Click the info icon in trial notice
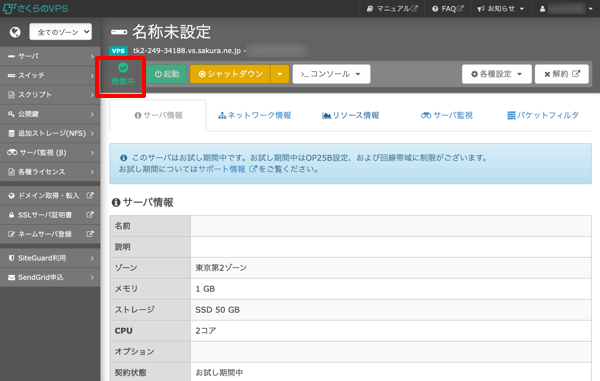This screenshot has height=381, width=600. click(123, 158)
